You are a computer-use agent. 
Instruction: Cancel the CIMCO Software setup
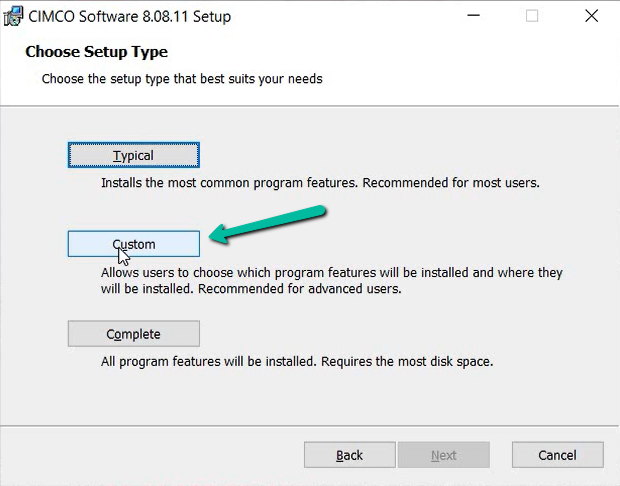point(558,455)
